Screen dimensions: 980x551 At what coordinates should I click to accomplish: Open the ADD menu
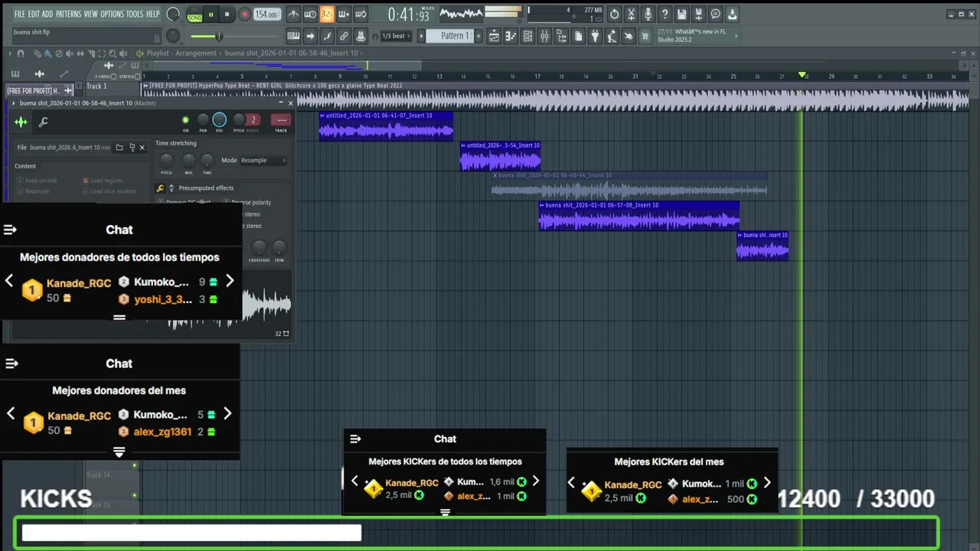47,14
